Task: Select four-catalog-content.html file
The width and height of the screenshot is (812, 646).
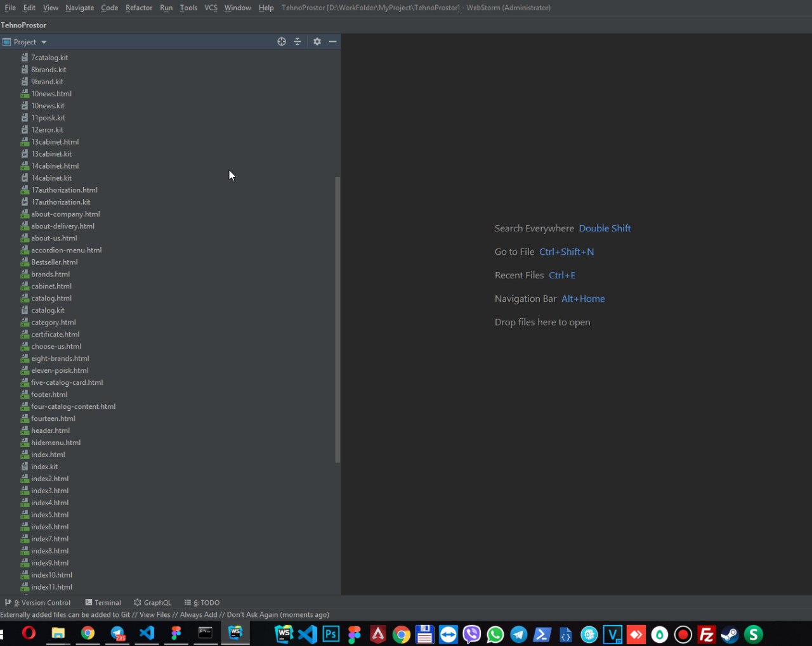Action: click(x=74, y=407)
